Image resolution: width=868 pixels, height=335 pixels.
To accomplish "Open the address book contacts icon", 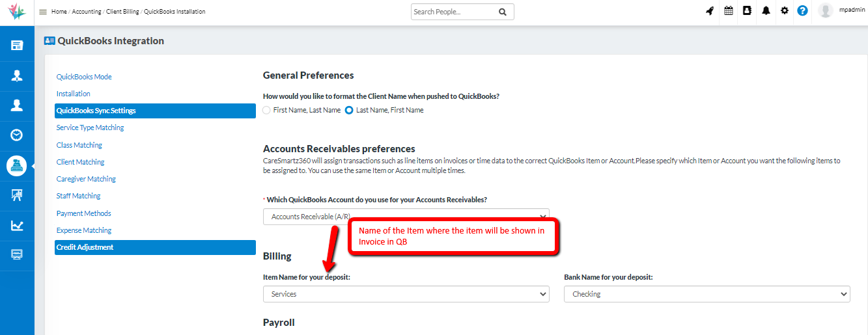I will coord(748,11).
